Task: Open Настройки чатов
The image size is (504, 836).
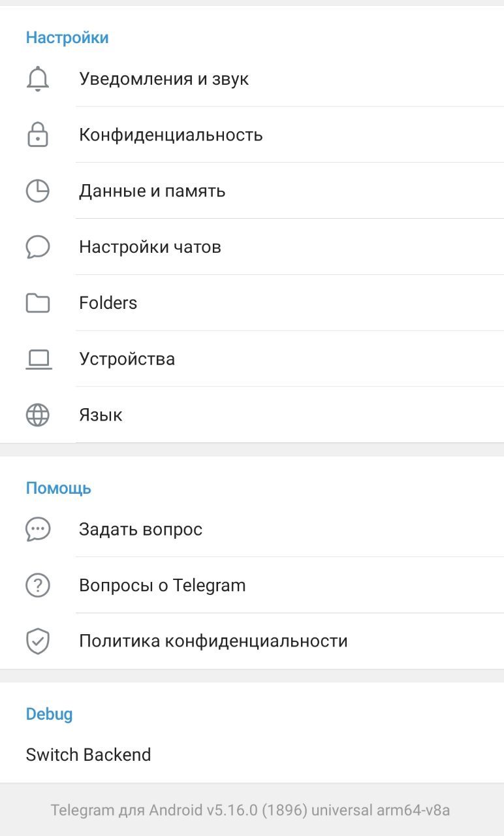Action: [x=150, y=248]
